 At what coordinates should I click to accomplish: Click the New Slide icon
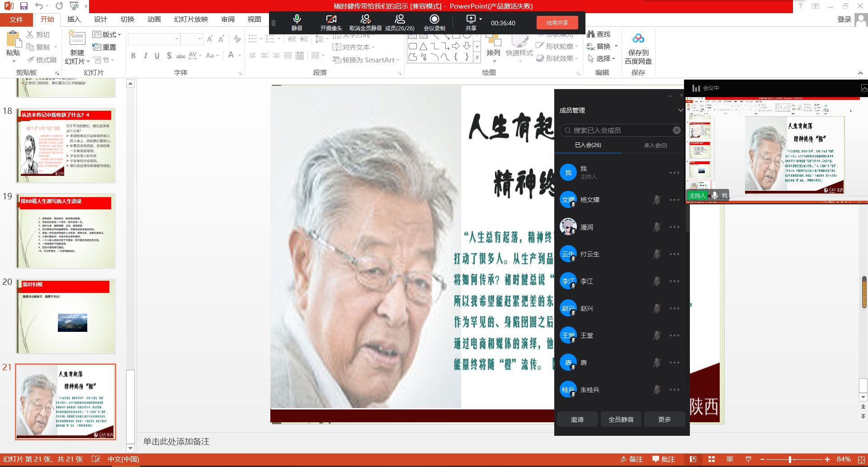77,39
